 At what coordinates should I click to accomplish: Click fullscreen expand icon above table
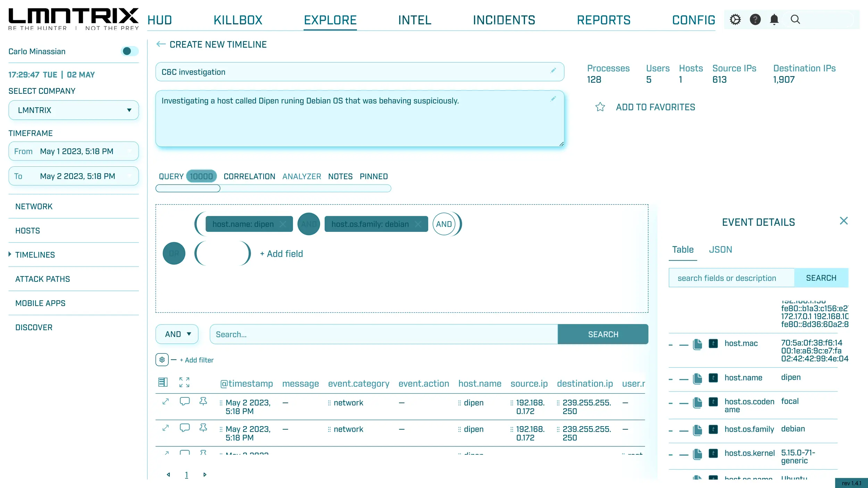coord(184,382)
